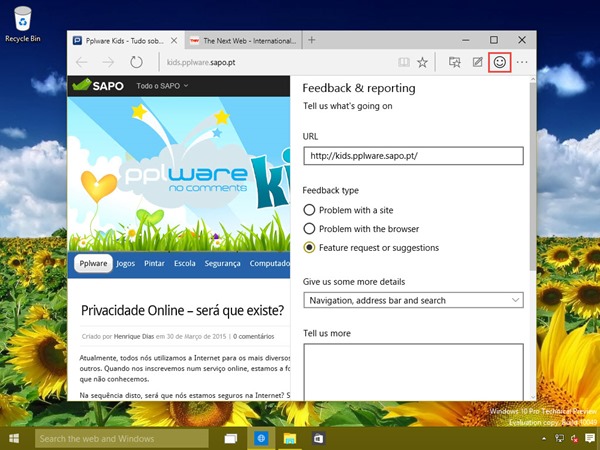Switch to Pplware Kids tab
600x450 pixels.
tap(126, 40)
